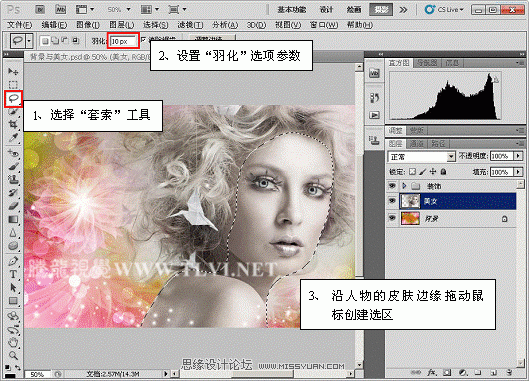Viewport: 529px width, 381px height.
Task: Open the 文件 menu
Action: click(20, 25)
